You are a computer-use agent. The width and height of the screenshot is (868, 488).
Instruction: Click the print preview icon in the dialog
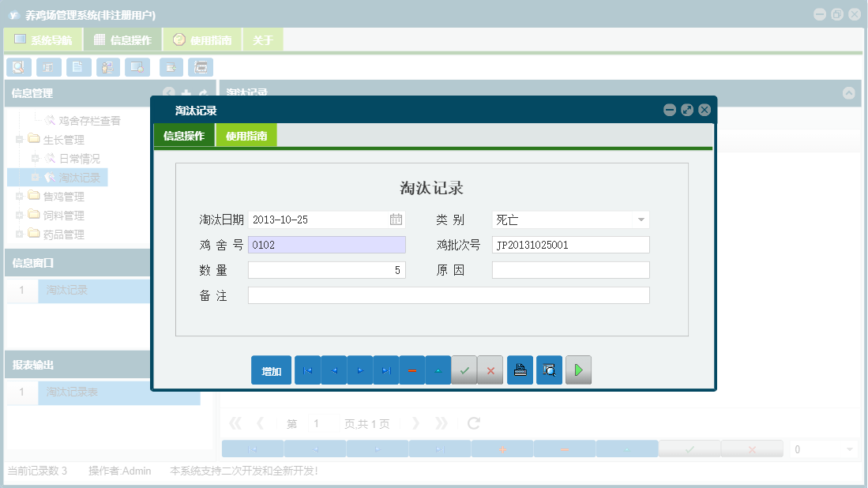coord(549,370)
